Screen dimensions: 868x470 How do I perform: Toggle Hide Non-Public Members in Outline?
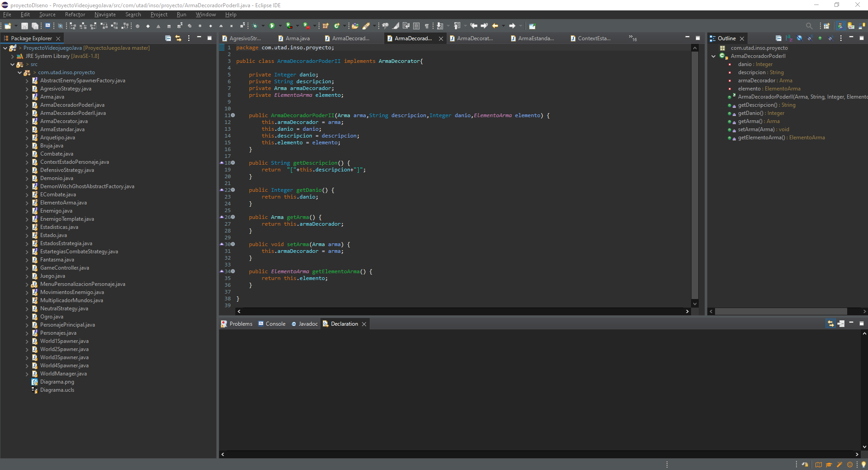click(x=820, y=38)
